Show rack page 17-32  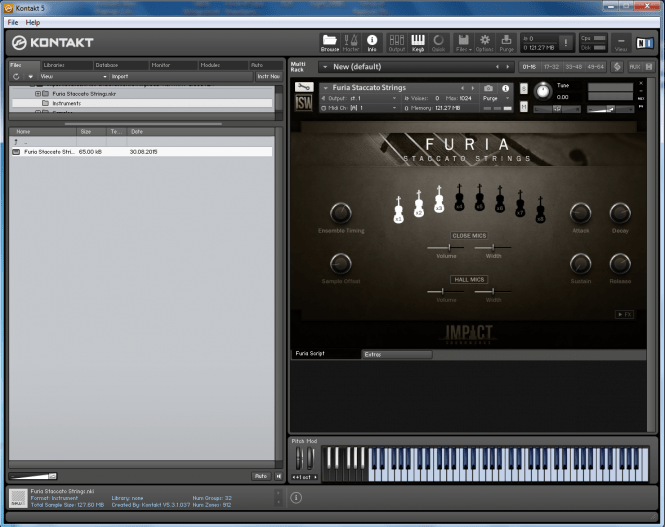551,67
